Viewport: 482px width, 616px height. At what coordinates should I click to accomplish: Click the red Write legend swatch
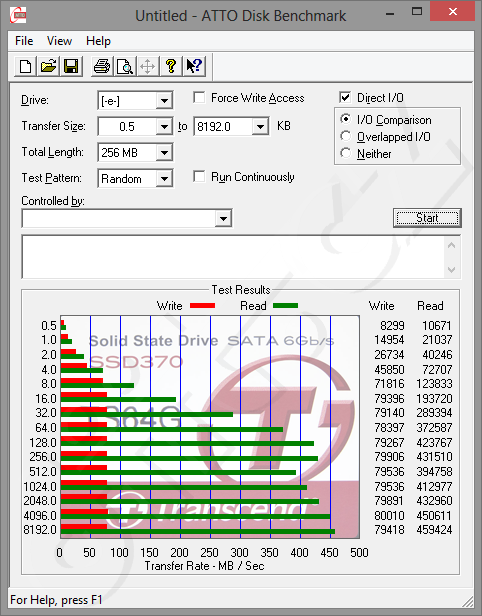(202, 306)
